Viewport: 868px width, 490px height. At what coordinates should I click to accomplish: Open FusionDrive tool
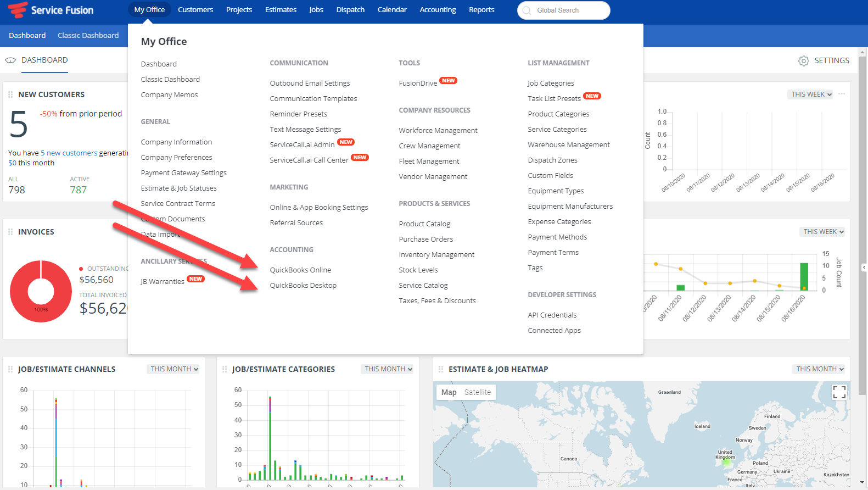[418, 83]
